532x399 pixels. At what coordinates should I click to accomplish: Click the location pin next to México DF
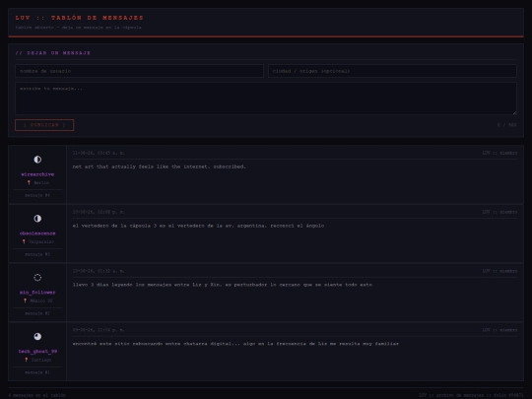tap(25, 300)
